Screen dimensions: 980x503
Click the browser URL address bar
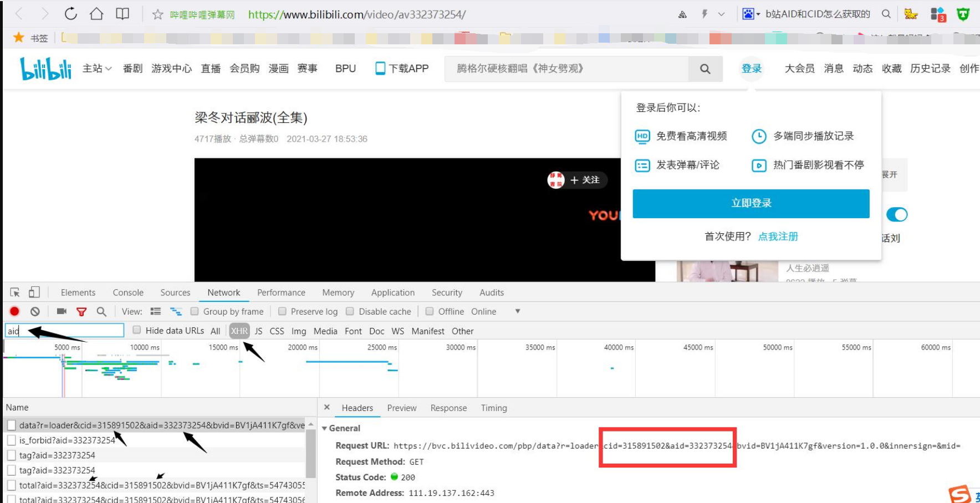coord(357,14)
